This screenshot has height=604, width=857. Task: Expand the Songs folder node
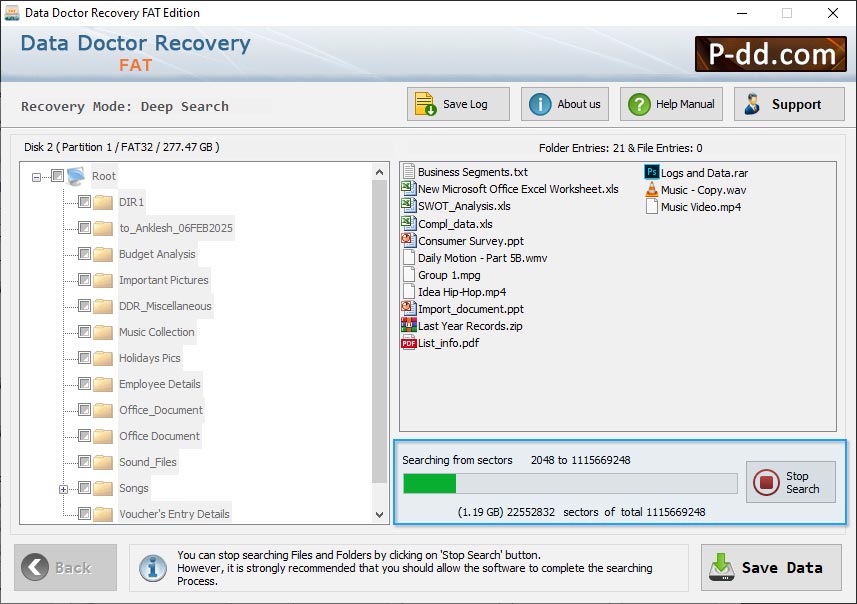[x=63, y=489]
